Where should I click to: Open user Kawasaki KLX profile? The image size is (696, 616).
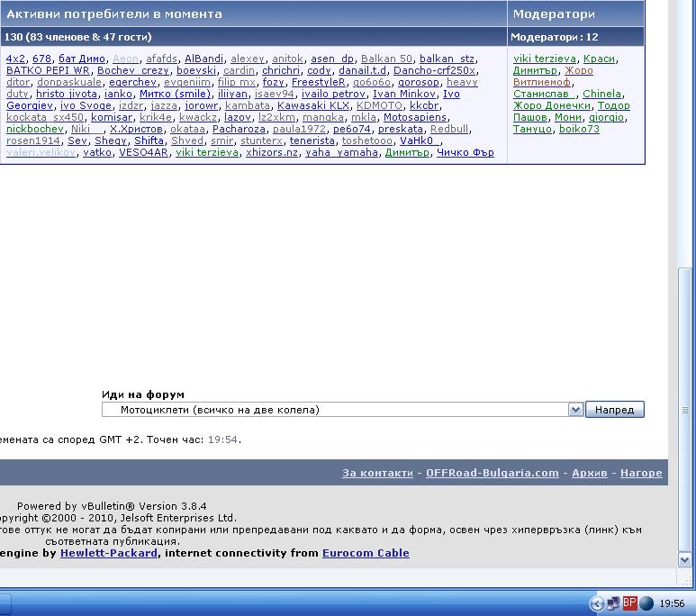313,105
